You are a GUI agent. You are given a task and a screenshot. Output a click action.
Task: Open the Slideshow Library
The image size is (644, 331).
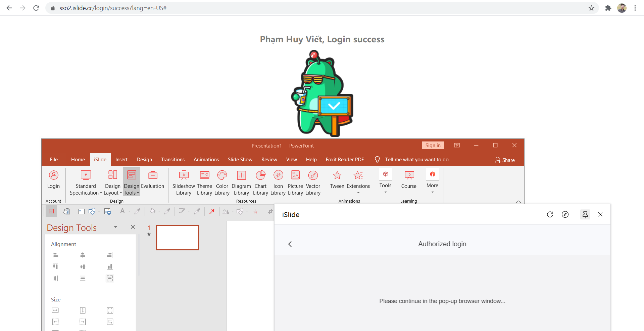[184, 183]
